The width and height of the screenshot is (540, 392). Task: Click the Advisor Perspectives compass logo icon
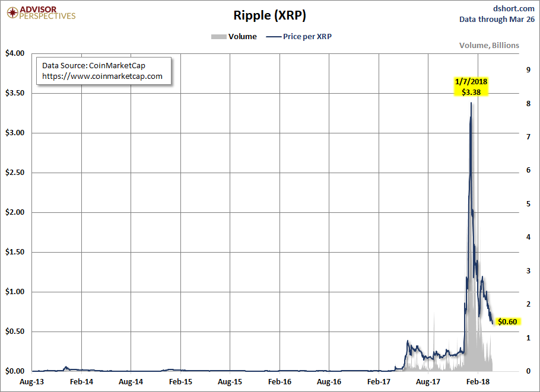[x=12, y=12]
